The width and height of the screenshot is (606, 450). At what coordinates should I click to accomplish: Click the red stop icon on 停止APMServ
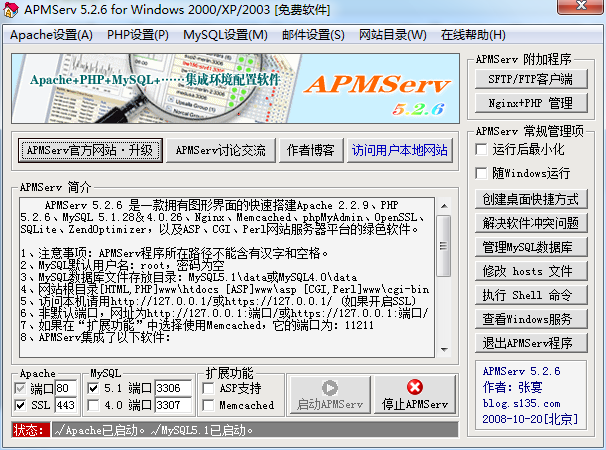[415, 387]
